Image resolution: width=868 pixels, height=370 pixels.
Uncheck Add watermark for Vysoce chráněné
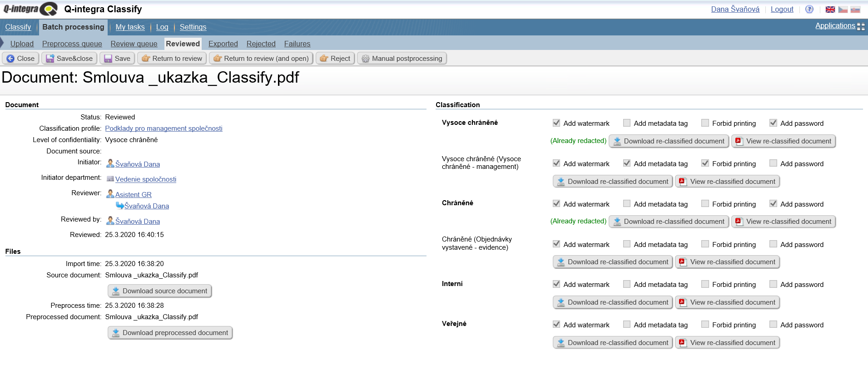(556, 123)
